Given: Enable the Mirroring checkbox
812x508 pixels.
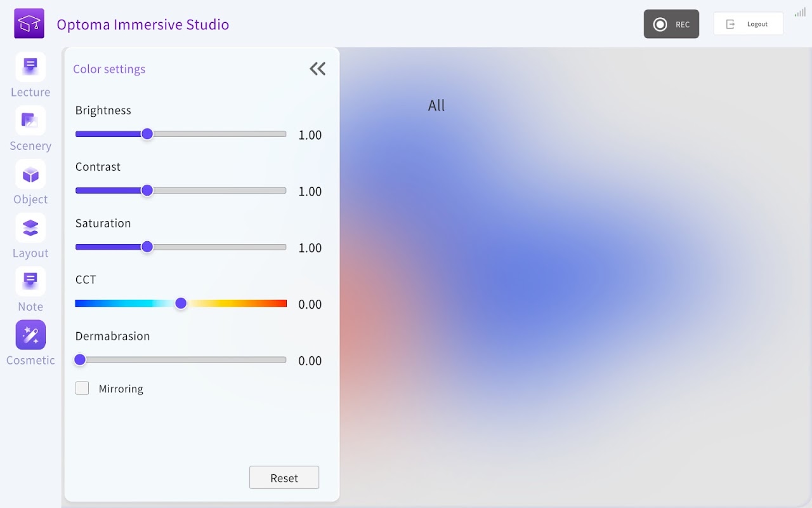Looking at the screenshot, I should click(82, 388).
